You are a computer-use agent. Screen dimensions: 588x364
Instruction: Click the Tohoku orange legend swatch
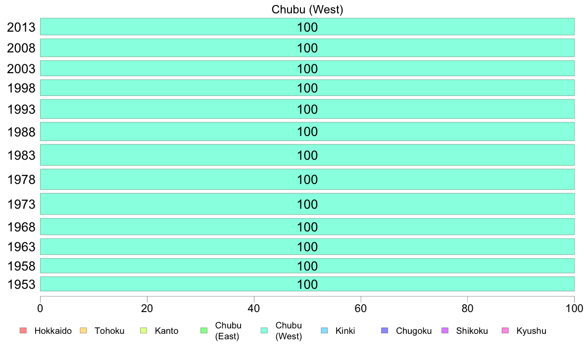(83, 330)
